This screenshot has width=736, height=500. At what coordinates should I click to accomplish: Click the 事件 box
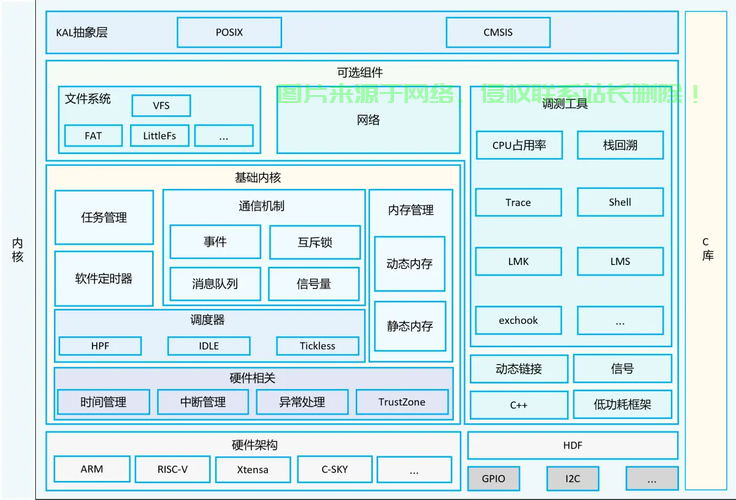(x=215, y=242)
